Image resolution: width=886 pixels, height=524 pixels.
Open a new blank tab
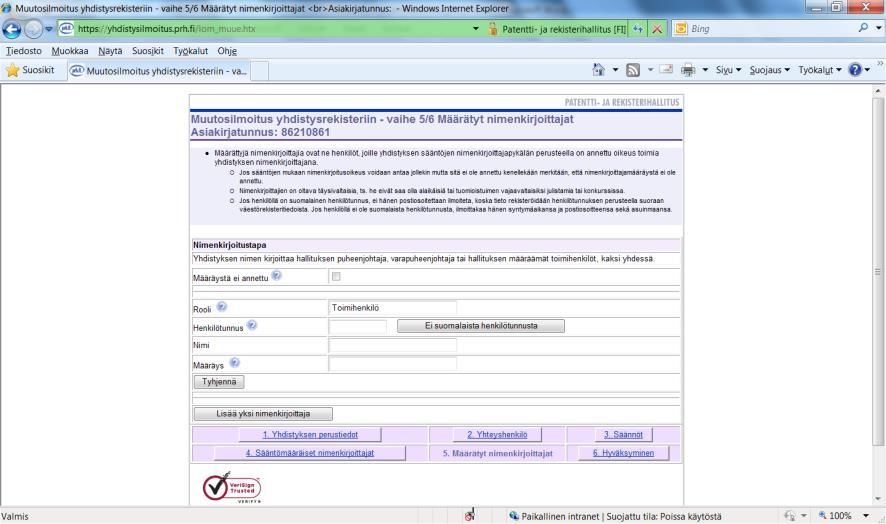click(x=259, y=71)
